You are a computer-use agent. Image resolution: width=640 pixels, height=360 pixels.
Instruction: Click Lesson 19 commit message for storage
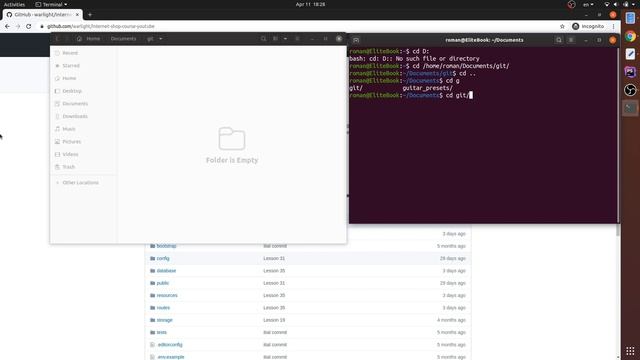(x=274, y=320)
